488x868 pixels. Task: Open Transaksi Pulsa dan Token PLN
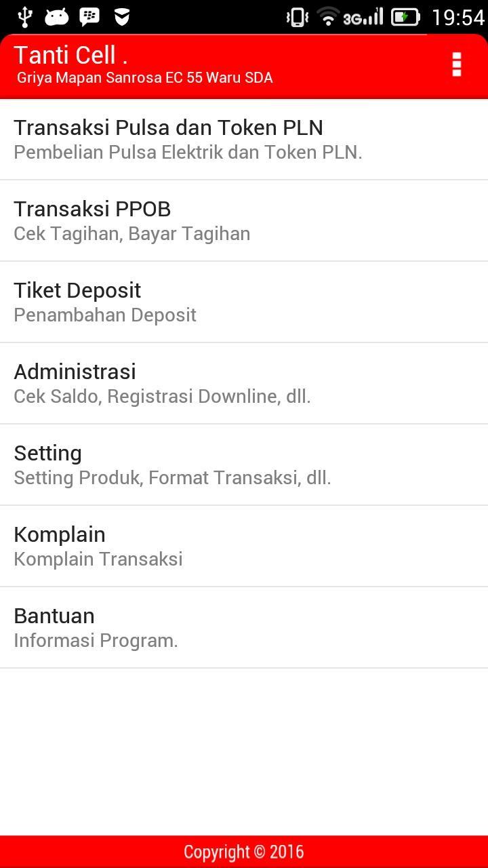pyautogui.click(x=244, y=139)
